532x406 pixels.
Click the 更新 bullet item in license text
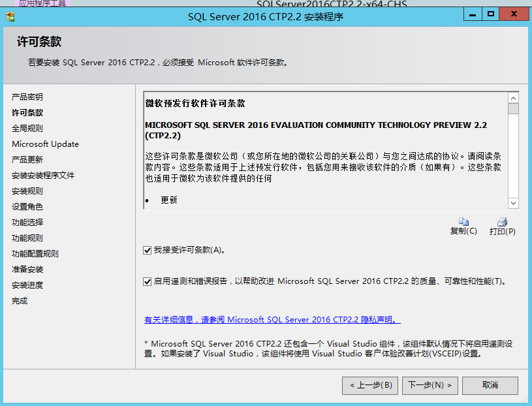click(169, 200)
